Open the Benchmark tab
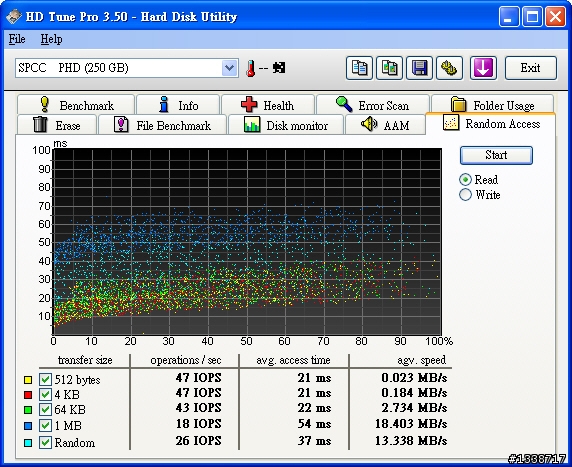The height and width of the screenshot is (467, 572). (x=76, y=105)
